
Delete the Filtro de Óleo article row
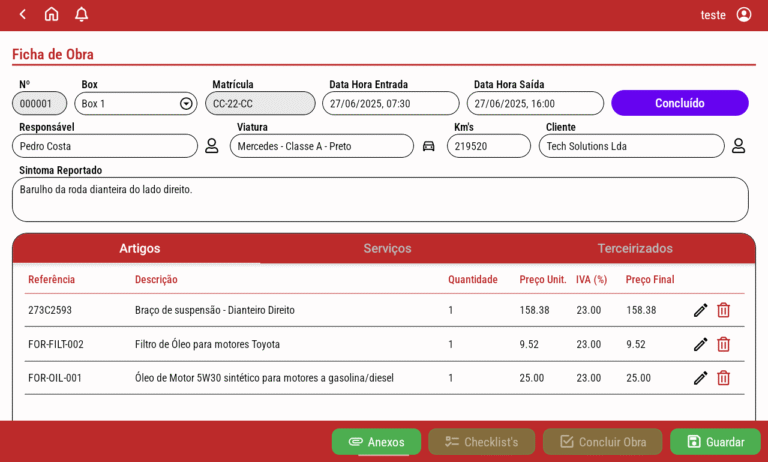click(x=723, y=344)
